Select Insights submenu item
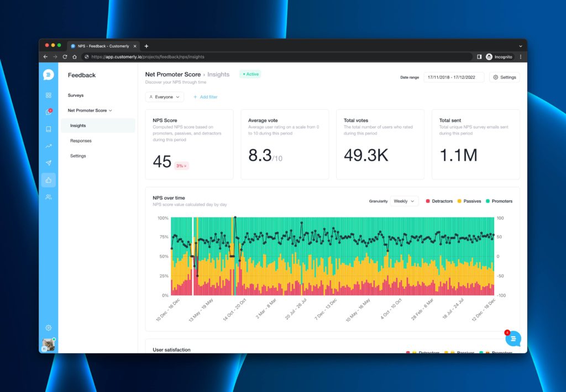This screenshot has height=392, width=566. pos(97,125)
